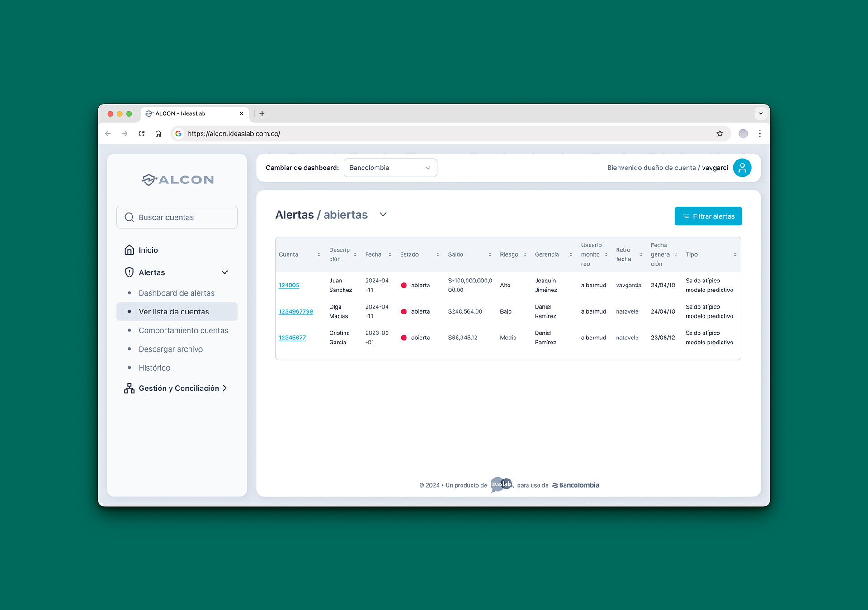868x610 pixels.
Task: Expand the Alertas / abiertas chevron
Action: [x=383, y=215]
